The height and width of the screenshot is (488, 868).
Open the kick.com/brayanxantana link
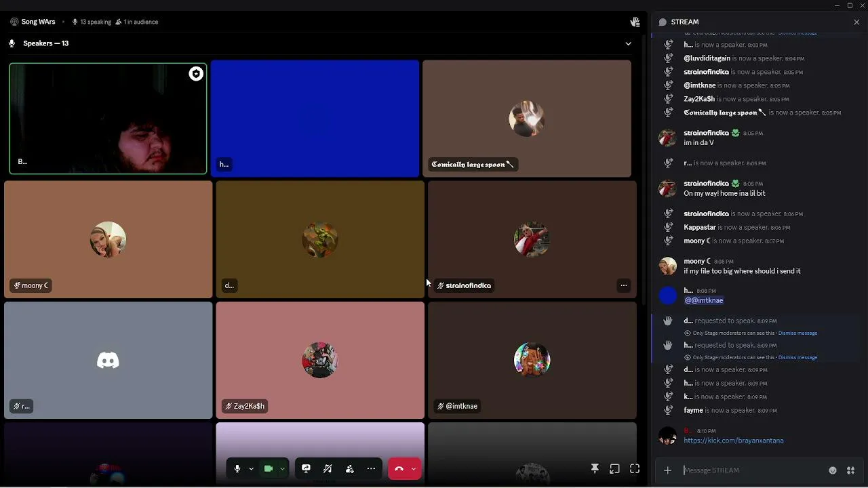[734, 441]
